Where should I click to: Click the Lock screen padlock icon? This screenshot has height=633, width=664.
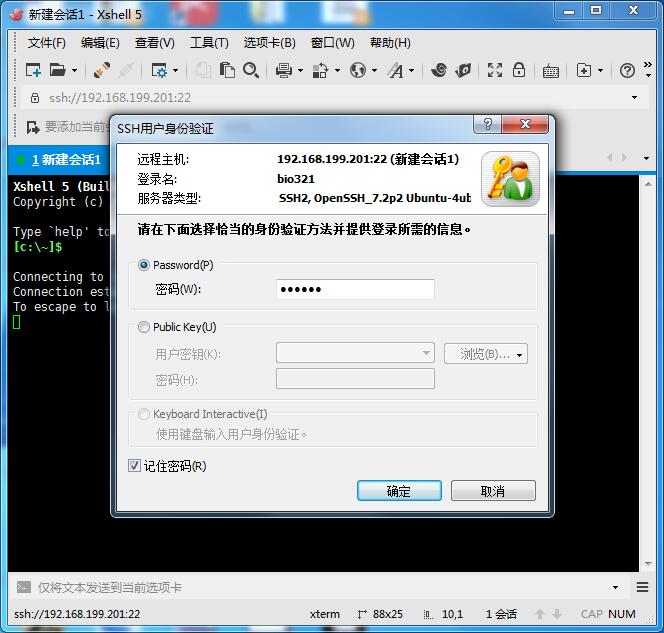pos(519,70)
